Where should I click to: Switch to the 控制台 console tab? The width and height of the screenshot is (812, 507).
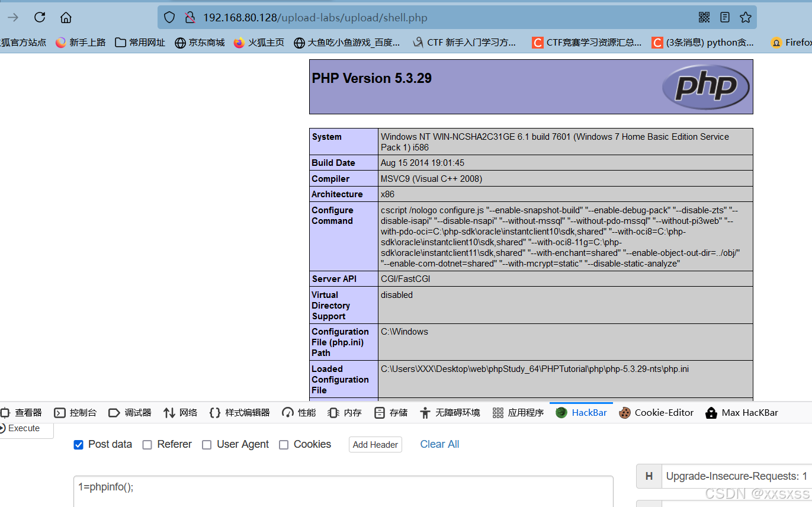75,413
